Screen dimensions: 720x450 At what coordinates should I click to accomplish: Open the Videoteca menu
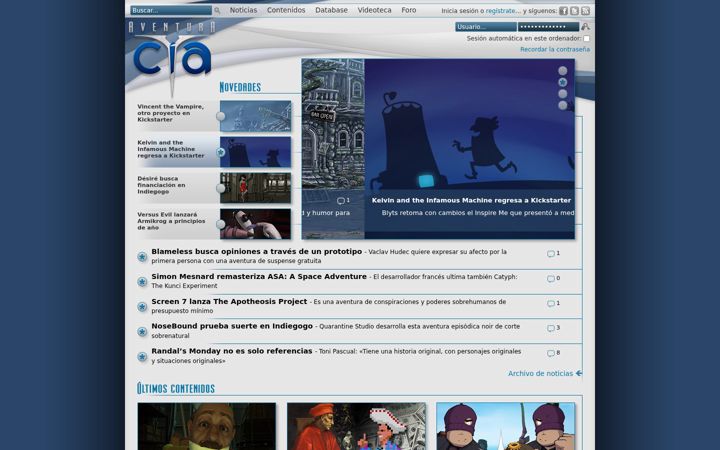[x=375, y=10]
